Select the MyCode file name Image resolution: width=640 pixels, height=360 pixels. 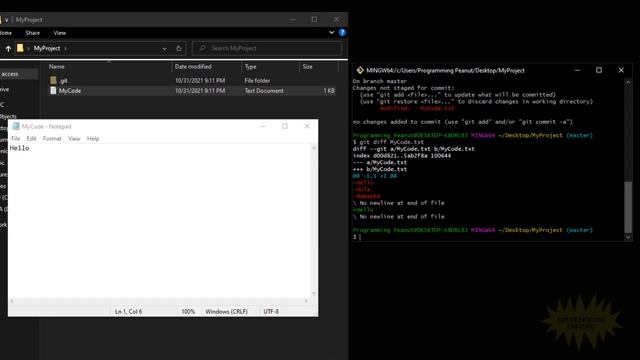coord(70,91)
